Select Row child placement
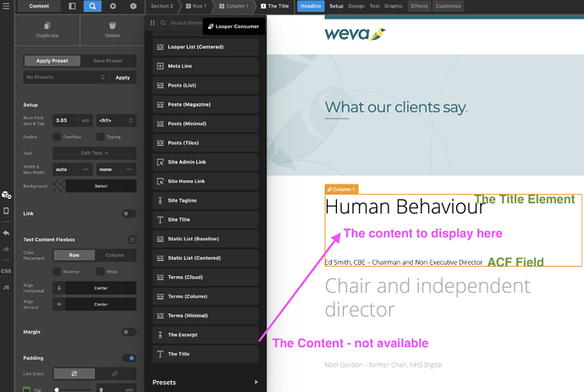 [74, 255]
